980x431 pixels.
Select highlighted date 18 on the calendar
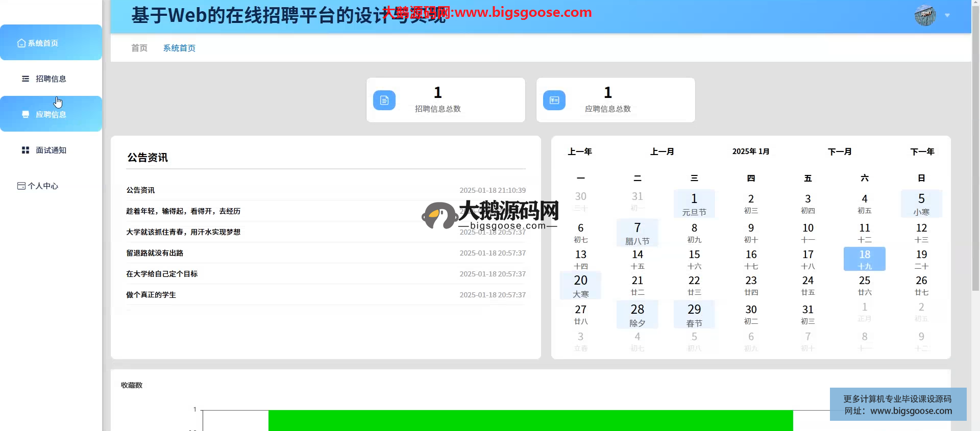click(x=864, y=259)
